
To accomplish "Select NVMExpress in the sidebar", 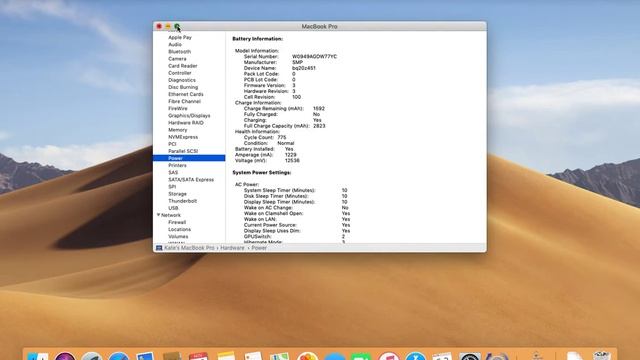I will click(x=183, y=137).
